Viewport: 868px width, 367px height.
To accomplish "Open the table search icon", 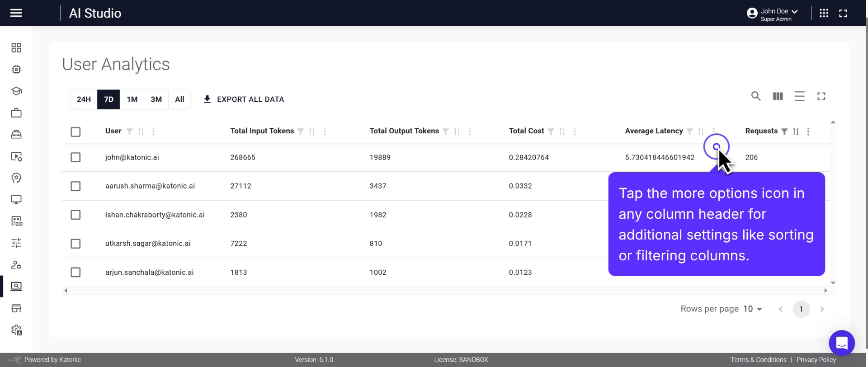I will click(756, 96).
